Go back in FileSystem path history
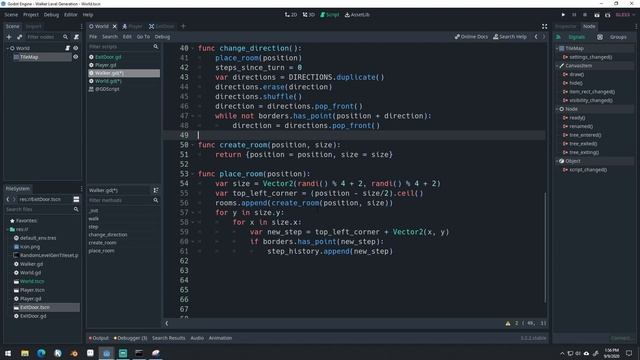640x360 pixels. pyautogui.click(x=8, y=199)
